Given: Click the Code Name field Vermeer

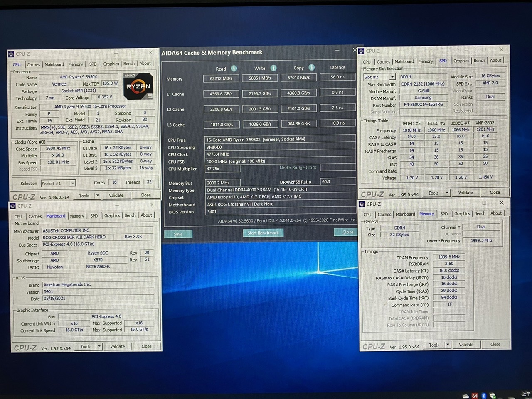Looking at the screenshot, I should pyautogui.click(x=59, y=84).
